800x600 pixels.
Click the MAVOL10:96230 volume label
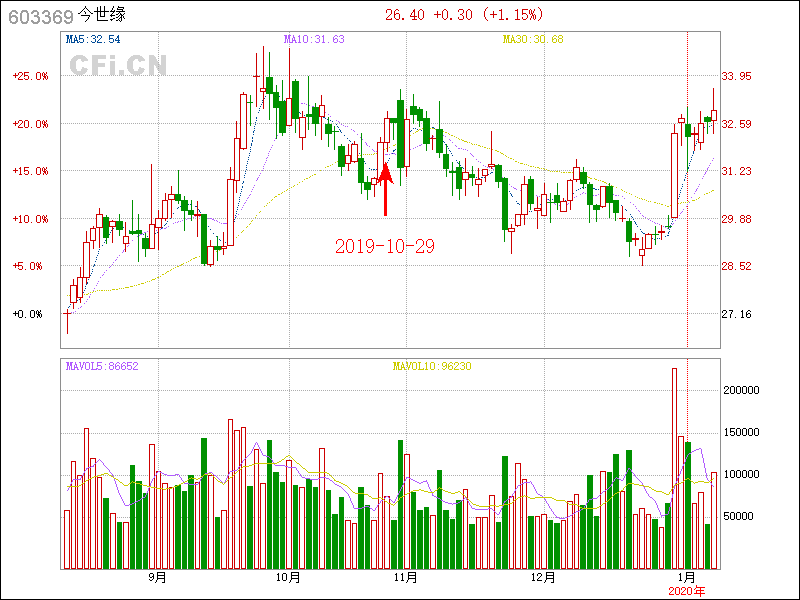432,366
